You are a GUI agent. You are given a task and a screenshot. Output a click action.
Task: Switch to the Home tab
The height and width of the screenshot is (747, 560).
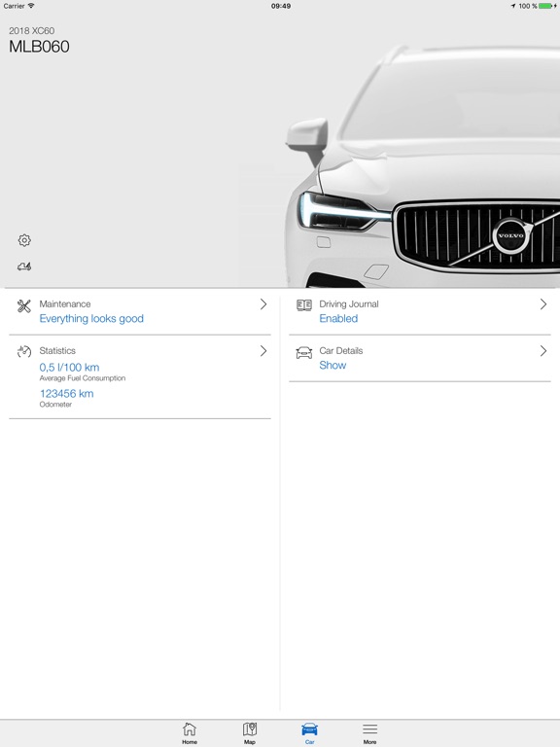[x=190, y=732]
